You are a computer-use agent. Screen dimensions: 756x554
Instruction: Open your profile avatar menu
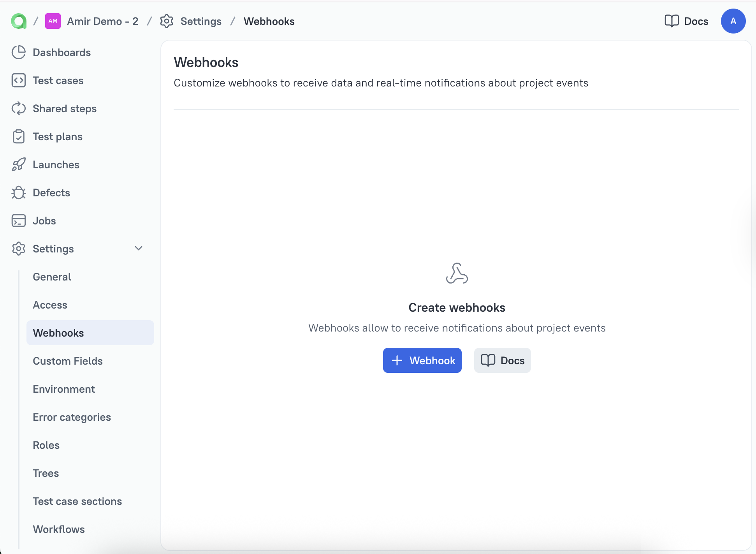[733, 21]
